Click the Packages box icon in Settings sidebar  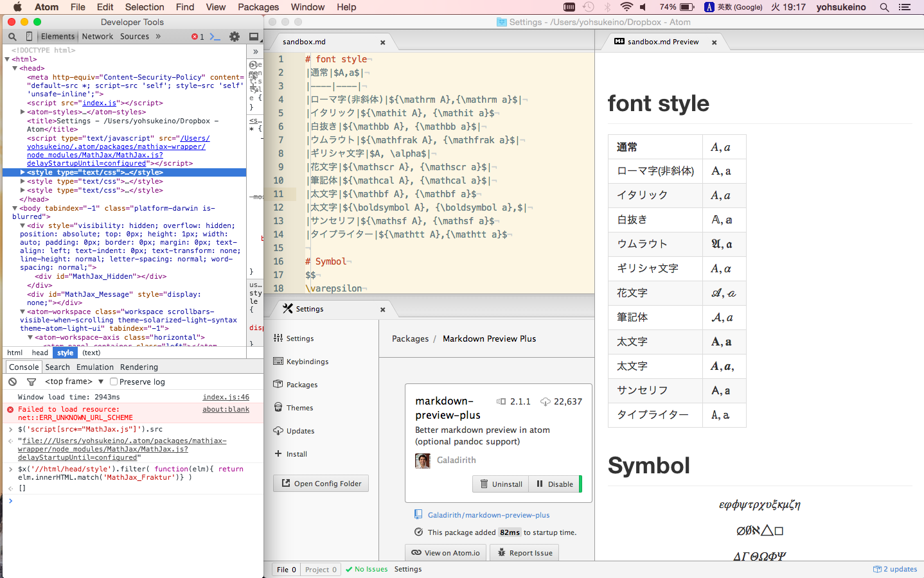tap(278, 384)
